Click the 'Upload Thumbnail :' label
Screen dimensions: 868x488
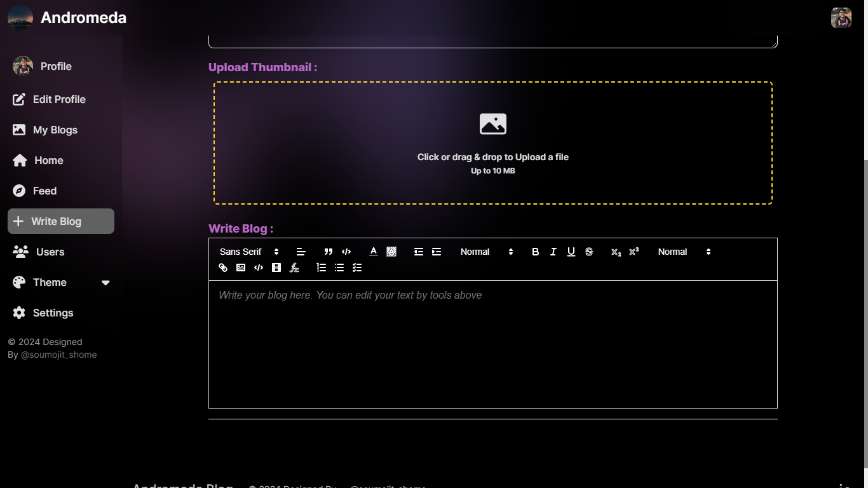tap(262, 67)
